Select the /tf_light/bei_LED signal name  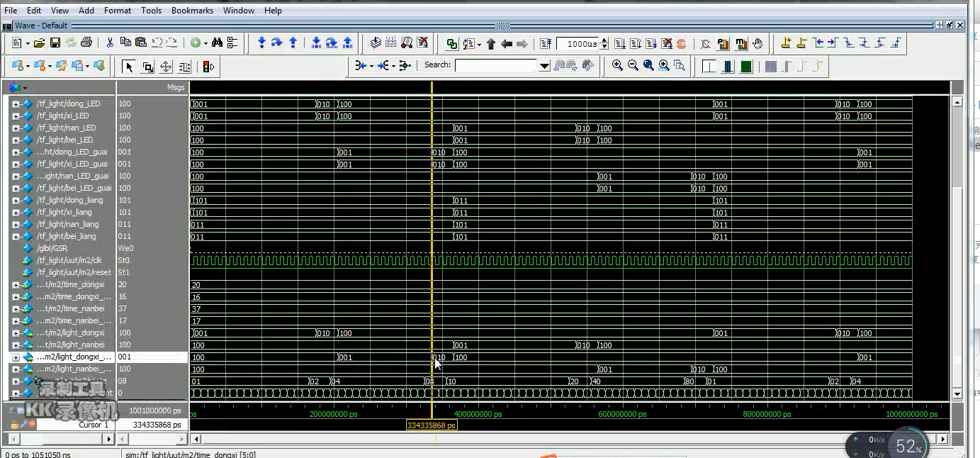pyautogui.click(x=64, y=140)
